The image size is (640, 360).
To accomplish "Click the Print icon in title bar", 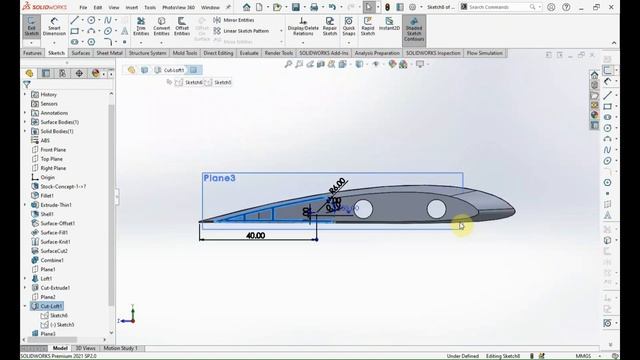I will click(x=314, y=7).
